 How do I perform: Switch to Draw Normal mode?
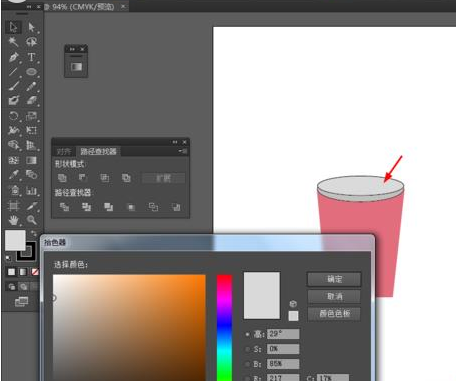point(12,287)
